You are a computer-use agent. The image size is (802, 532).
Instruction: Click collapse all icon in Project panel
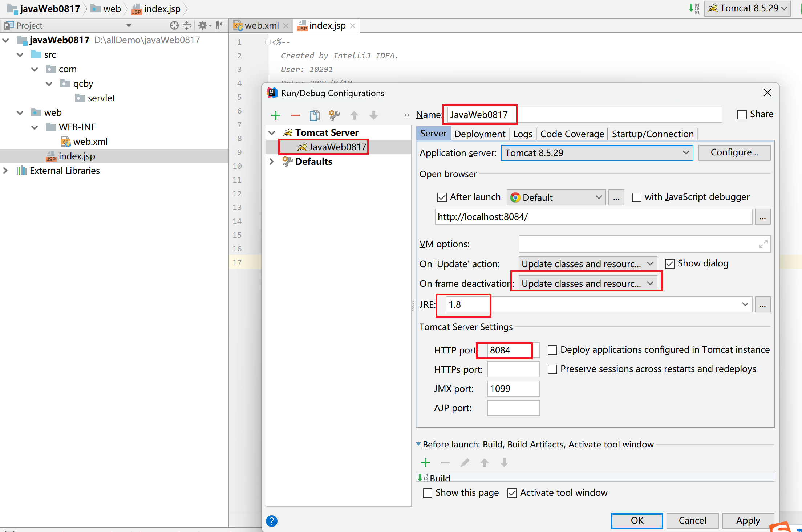click(187, 25)
